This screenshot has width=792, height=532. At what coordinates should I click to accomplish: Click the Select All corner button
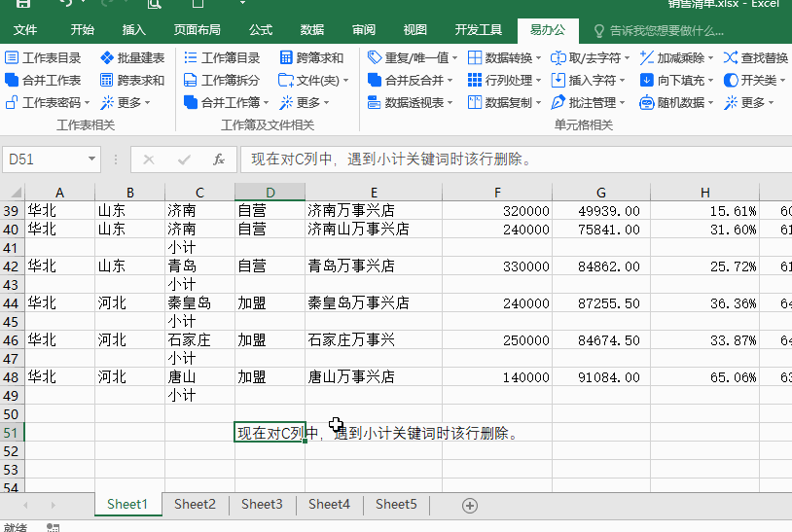(x=12, y=193)
